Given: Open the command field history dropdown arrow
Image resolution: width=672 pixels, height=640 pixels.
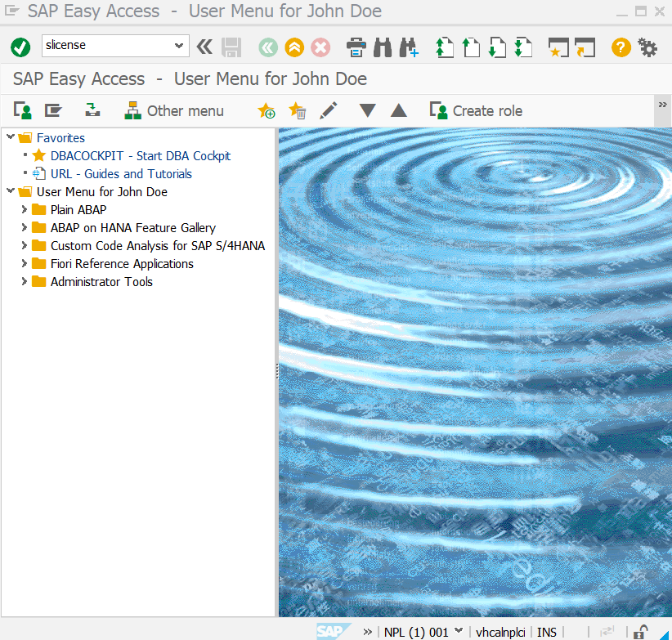Looking at the screenshot, I should point(179,46).
